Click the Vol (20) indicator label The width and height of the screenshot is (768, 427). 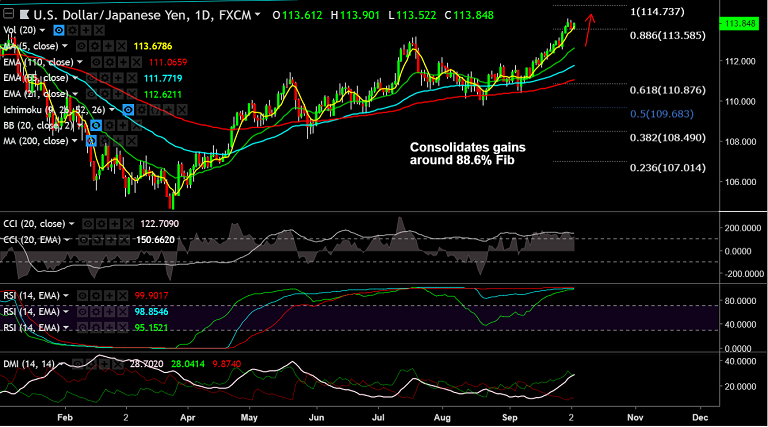pos(20,30)
